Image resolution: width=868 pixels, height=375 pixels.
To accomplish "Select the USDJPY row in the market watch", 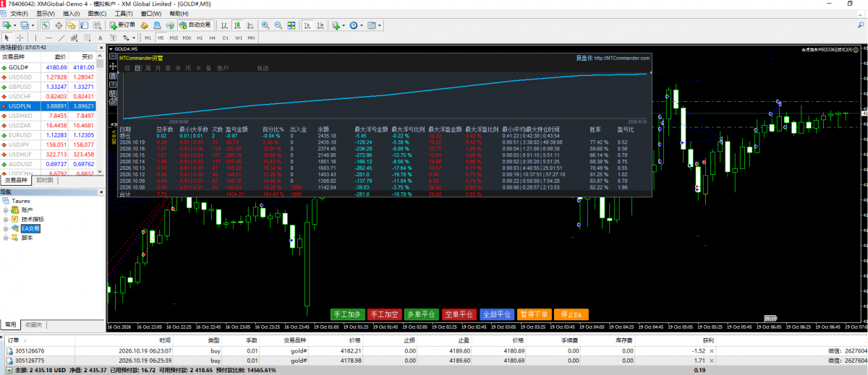I will pos(48,144).
